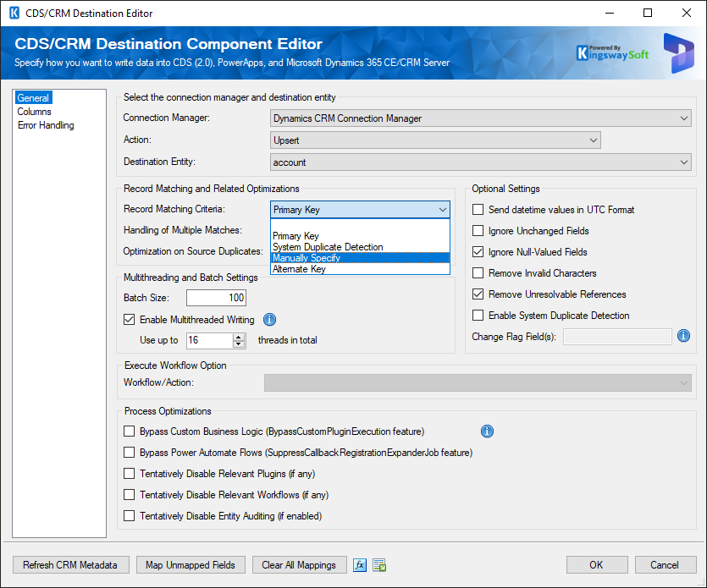Check Bypass Custom Business Logic option

coord(129,431)
